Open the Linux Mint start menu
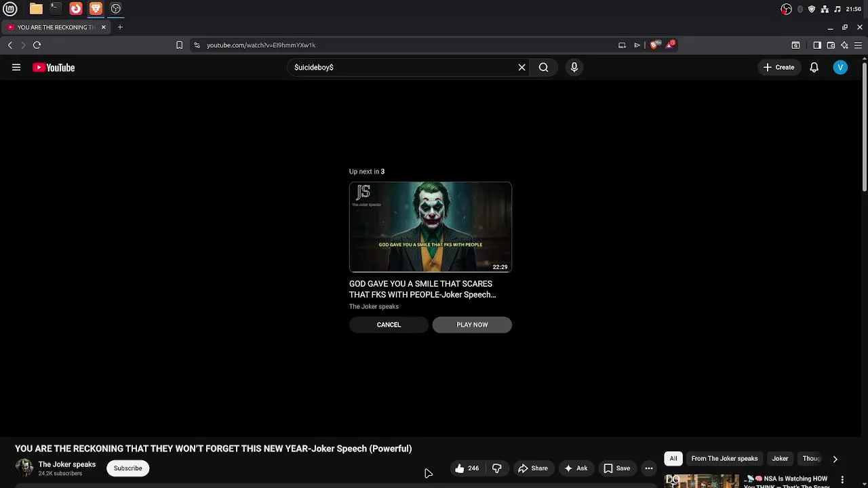Screen dimensions: 868x488 click(x=10, y=9)
